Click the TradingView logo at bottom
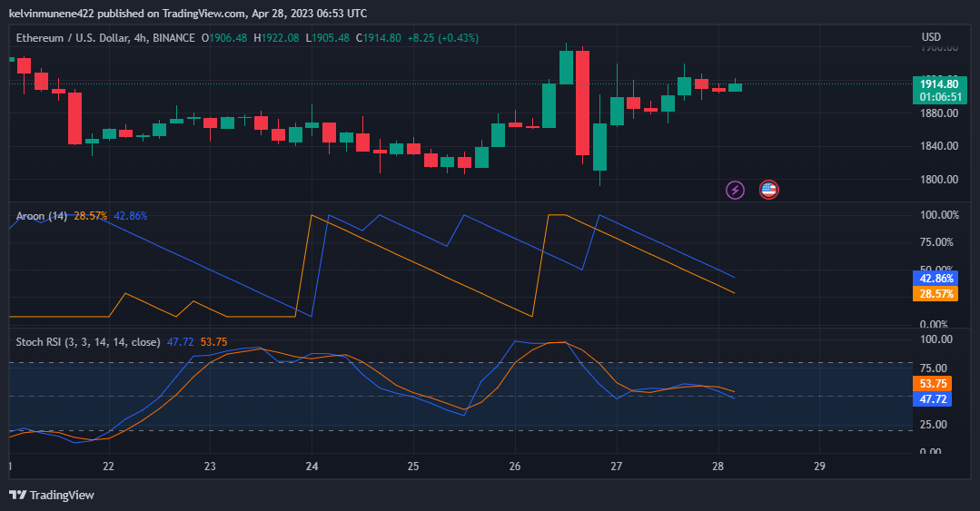Viewport: 980px width, 511px height. 52,496
